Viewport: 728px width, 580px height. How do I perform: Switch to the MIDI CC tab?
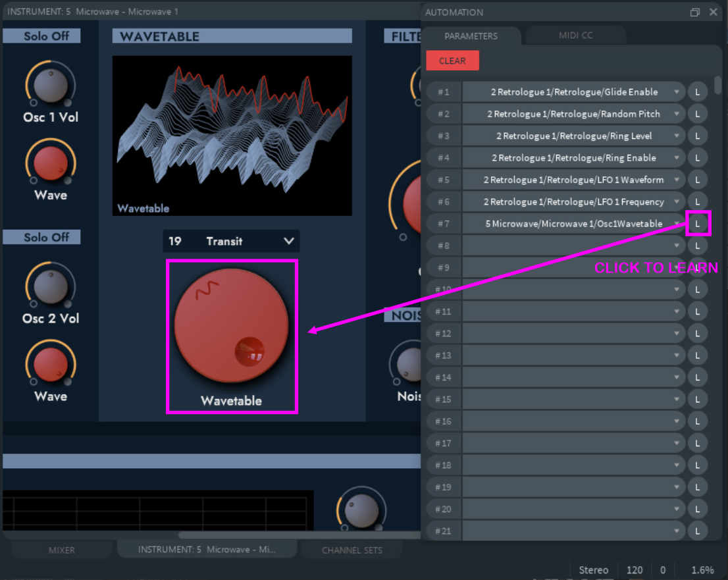click(x=576, y=36)
